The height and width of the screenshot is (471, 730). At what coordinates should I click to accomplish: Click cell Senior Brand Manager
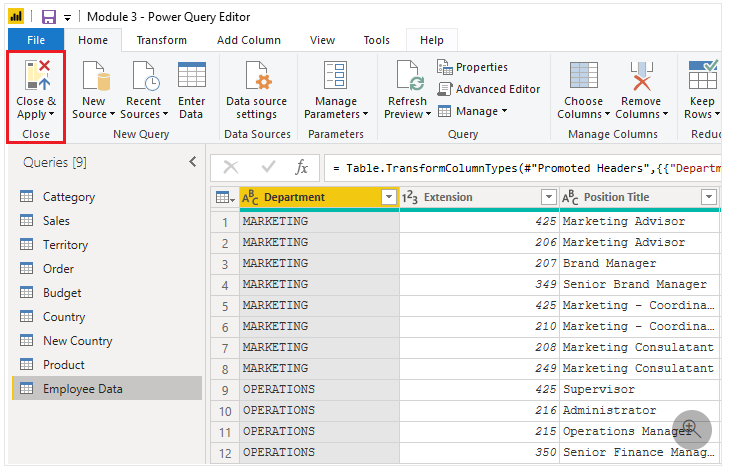coord(641,284)
